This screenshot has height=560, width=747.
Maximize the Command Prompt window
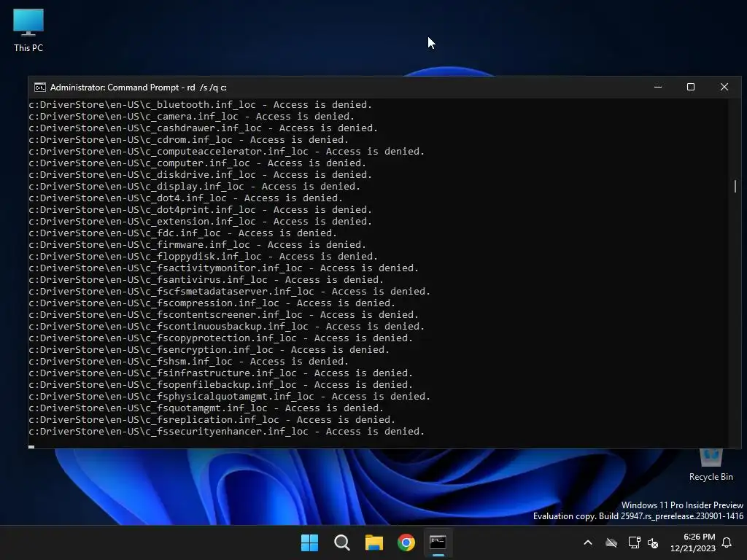691,87
